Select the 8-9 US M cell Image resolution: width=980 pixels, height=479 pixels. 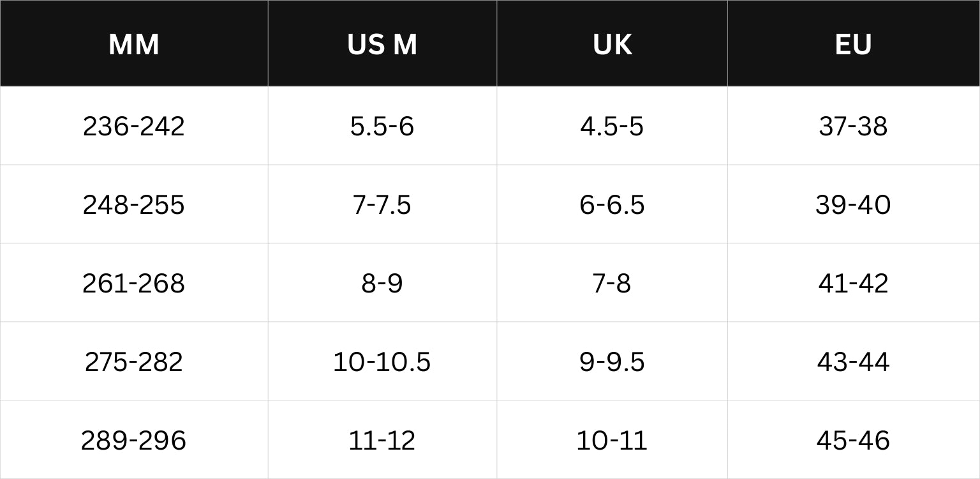pyautogui.click(x=382, y=283)
